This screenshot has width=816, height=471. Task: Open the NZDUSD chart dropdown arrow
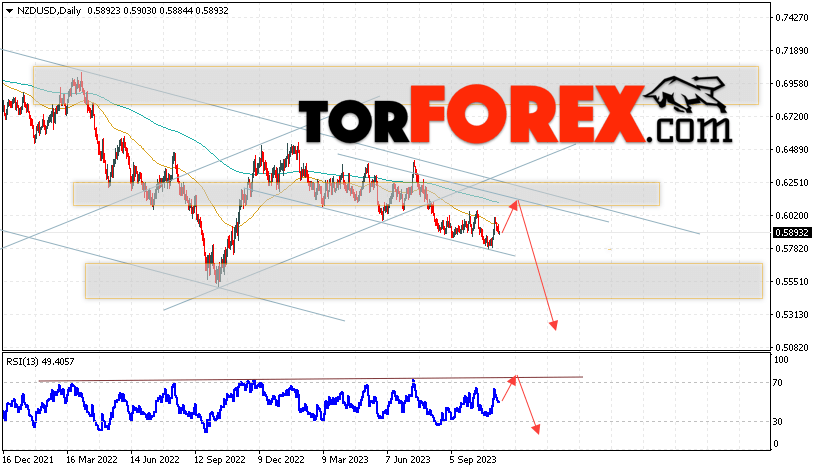tap(9, 11)
